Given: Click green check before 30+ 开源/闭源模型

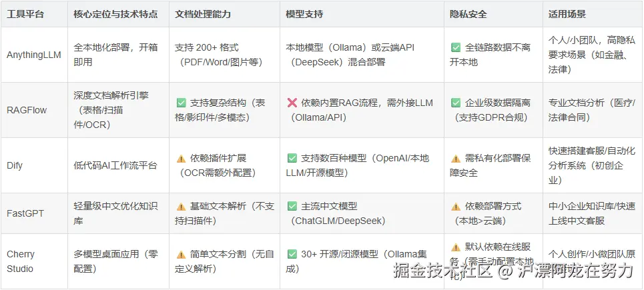Looking at the screenshot, I should 292,254.
